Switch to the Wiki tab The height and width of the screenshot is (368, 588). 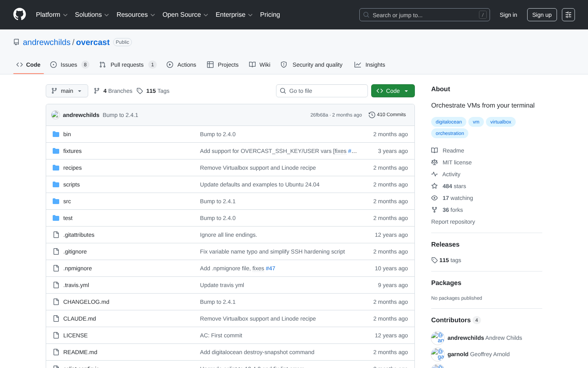pos(260,65)
